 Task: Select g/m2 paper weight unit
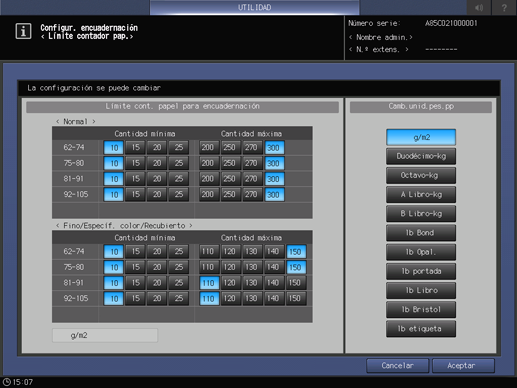421,137
